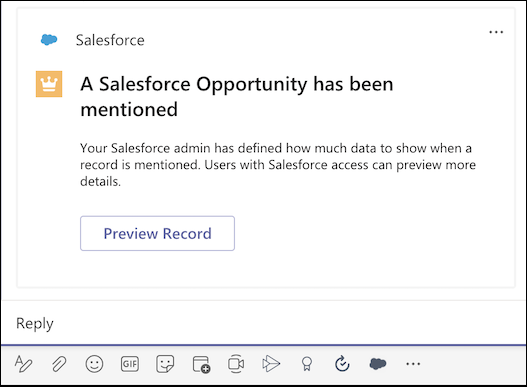Open the card's more options ellipsis
The width and height of the screenshot is (527, 387).
496,32
